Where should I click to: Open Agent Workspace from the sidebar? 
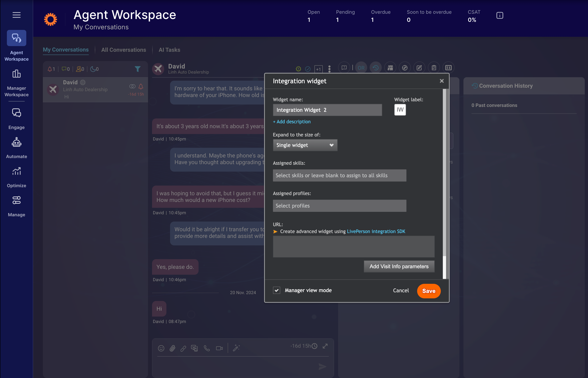tap(16, 46)
